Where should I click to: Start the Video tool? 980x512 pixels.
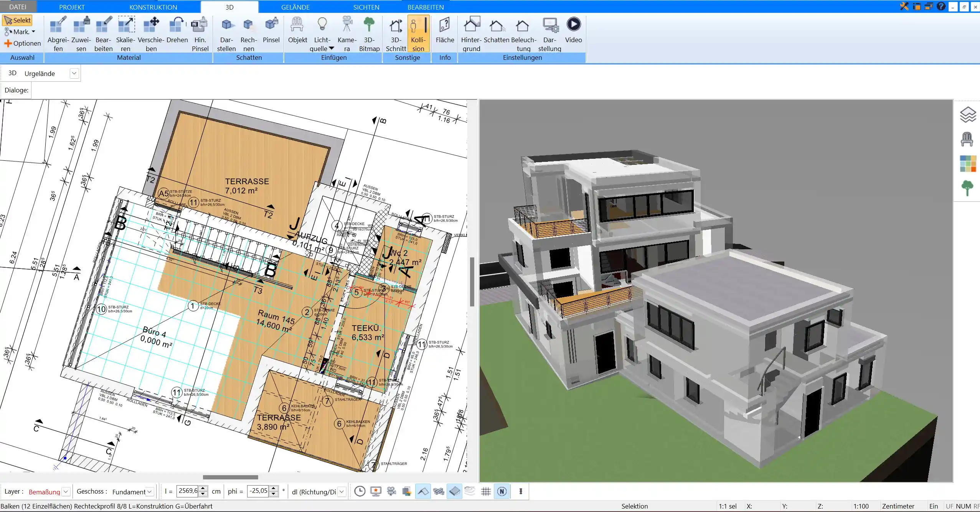pyautogui.click(x=573, y=30)
